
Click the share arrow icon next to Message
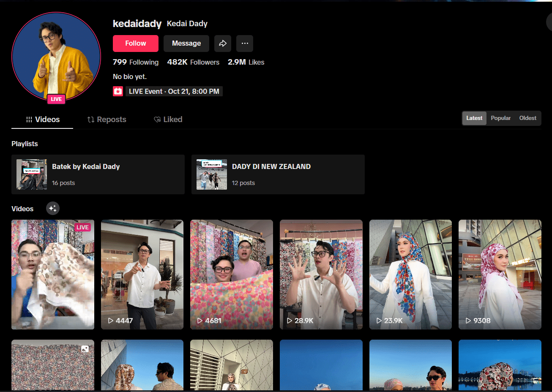(x=223, y=43)
